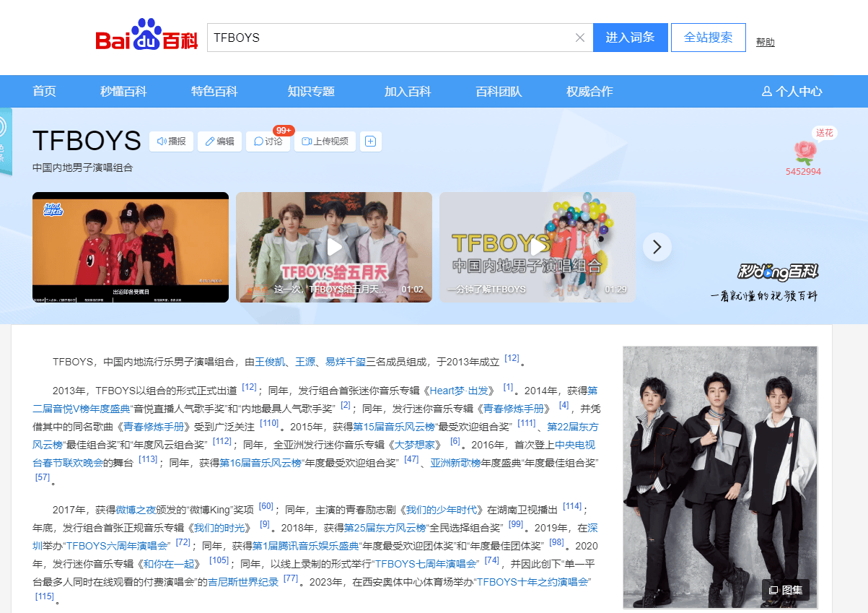This screenshot has width=868, height=613.
Task: Open the 我们的时光 album link
Action: pos(220,528)
